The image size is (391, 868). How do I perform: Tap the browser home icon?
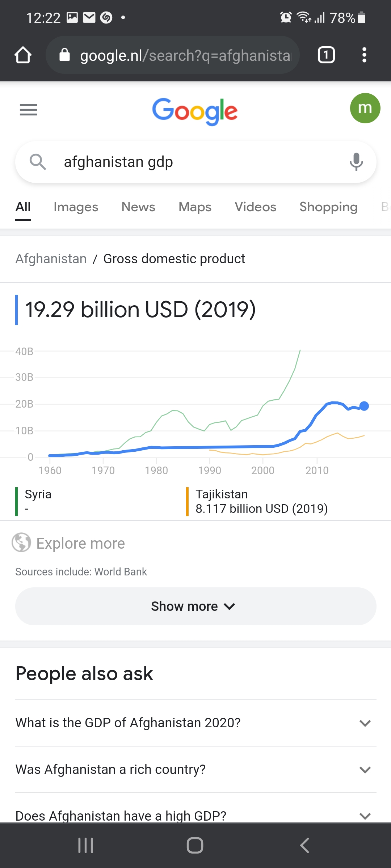pyautogui.click(x=23, y=55)
